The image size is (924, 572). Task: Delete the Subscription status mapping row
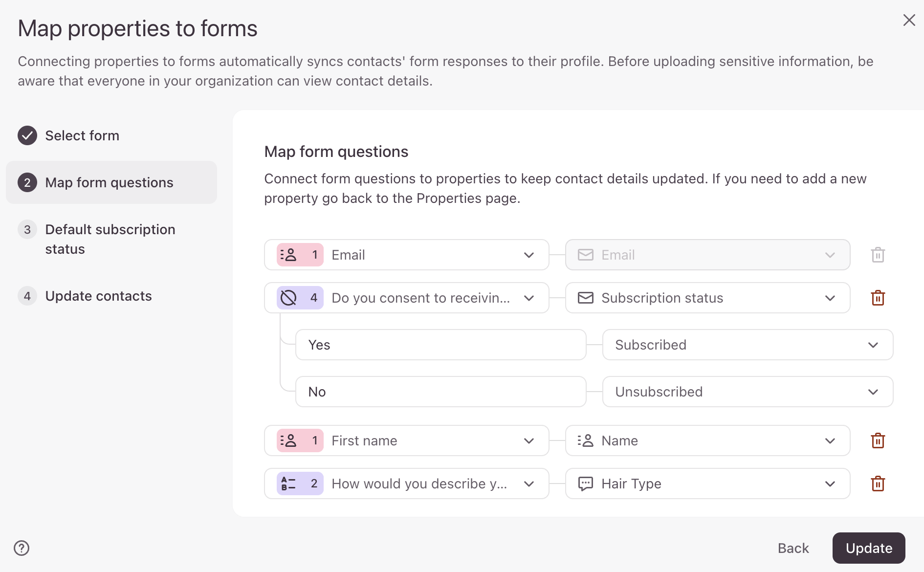[x=878, y=298]
